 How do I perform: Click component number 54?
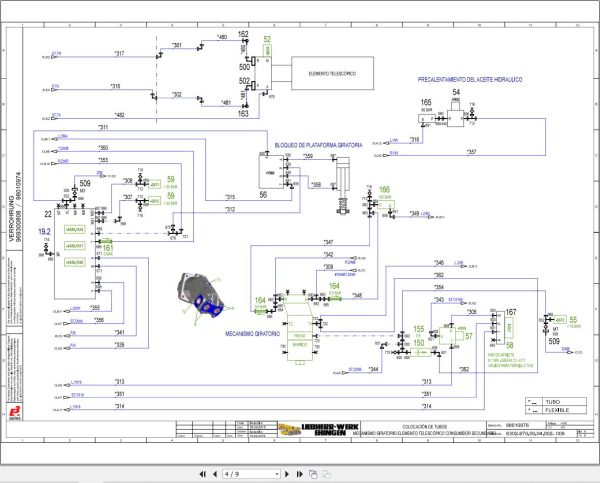[x=456, y=92]
